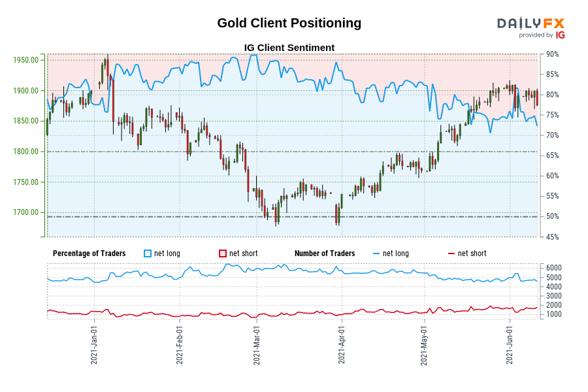Click the IG logo next to 'provided by'
This screenshot has width=588, height=392.
click(x=561, y=35)
